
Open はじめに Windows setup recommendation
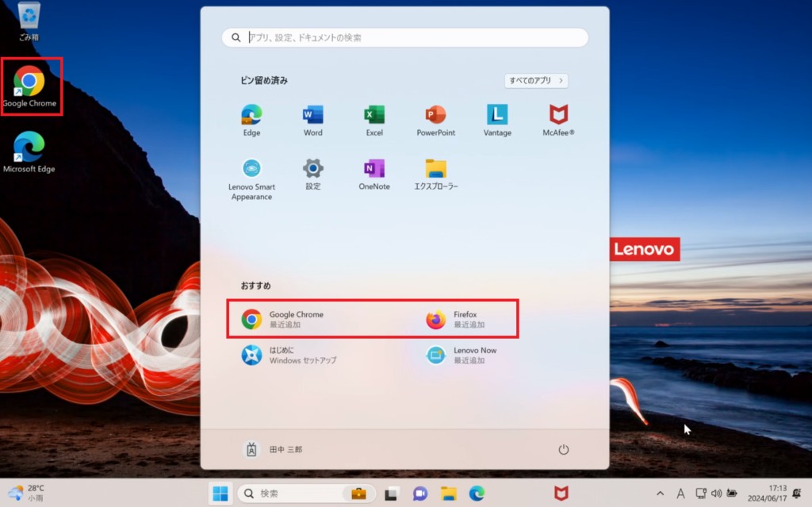289,355
